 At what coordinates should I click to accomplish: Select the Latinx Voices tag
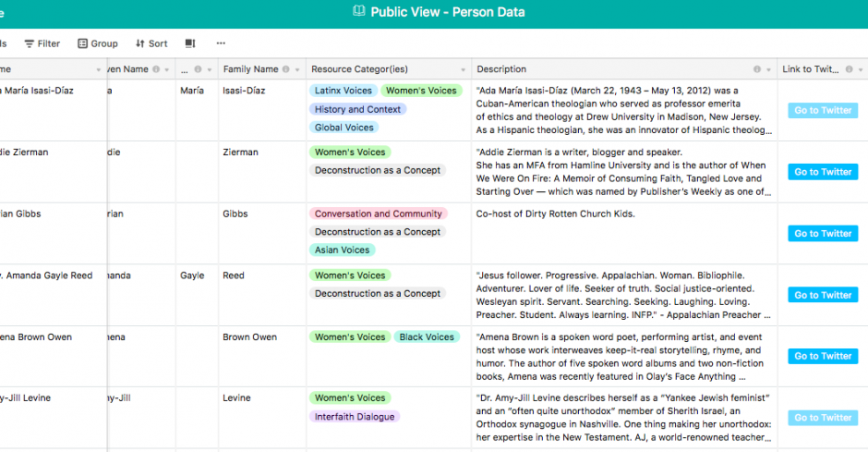pyautogui.click(x=344, y=91)
